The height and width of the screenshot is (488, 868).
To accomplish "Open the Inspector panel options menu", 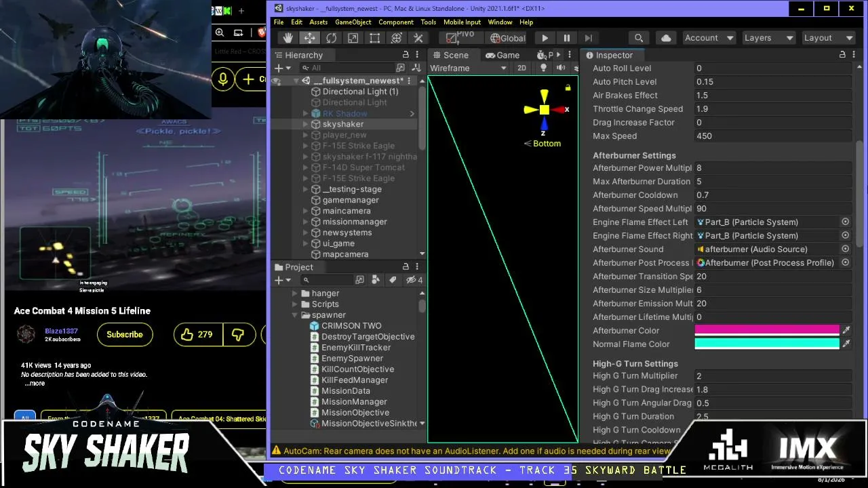I will click(x=855, y=55).
